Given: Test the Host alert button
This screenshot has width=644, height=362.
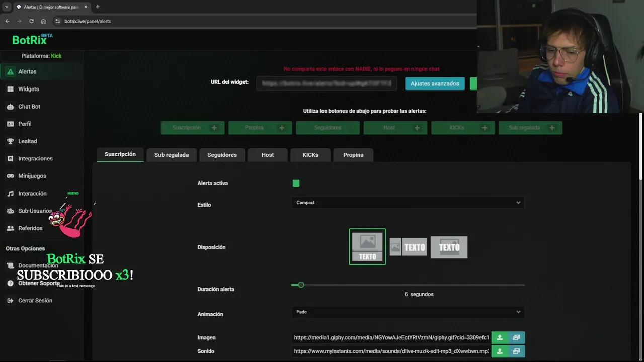Looking at the screenshot, I should point(395,128).
